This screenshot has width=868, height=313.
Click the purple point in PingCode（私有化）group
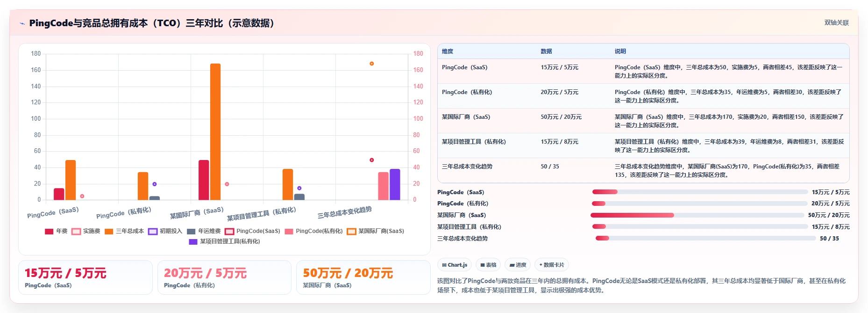click(x=155, y=184)
